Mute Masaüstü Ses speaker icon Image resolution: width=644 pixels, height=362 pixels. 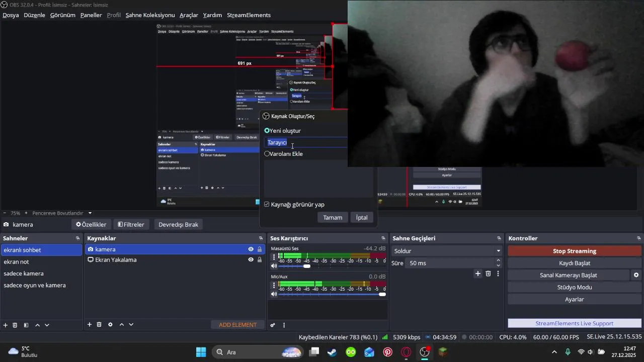click(274, 266)
